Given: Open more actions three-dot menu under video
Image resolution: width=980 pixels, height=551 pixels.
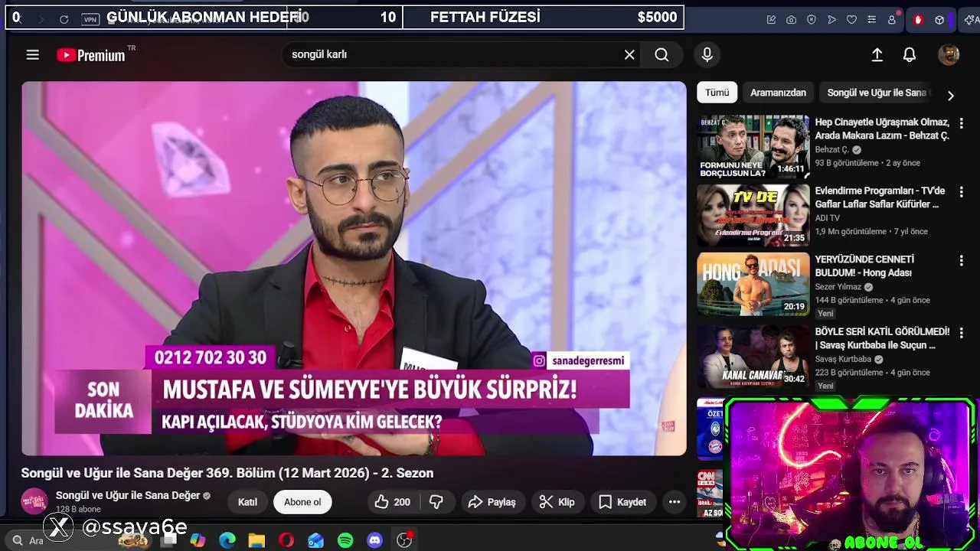Looking at the screenshot, I should click(675, 502).
